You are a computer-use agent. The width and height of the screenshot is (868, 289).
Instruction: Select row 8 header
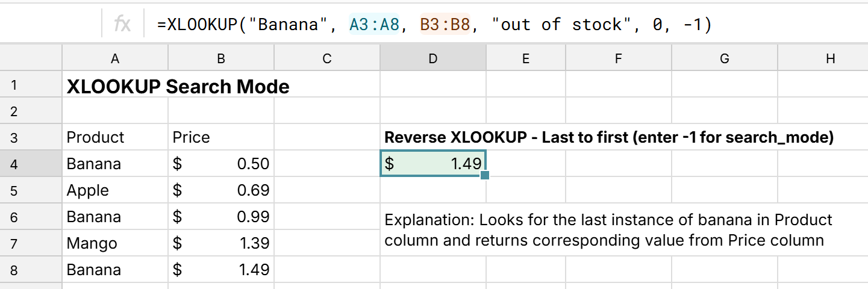tap(14, 270)
